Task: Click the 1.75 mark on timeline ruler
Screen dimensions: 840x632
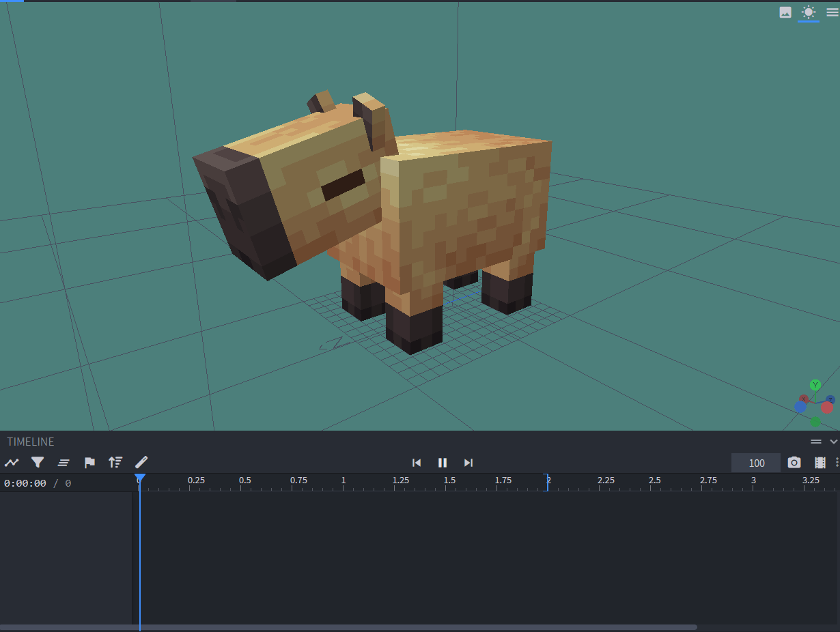Action: tap(503, 480)
